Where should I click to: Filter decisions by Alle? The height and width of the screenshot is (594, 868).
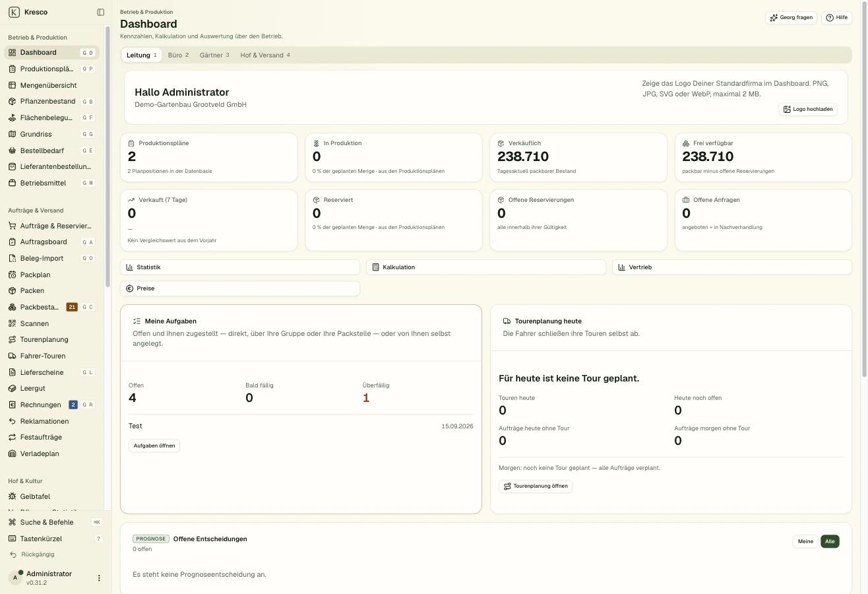pos(830,541)
